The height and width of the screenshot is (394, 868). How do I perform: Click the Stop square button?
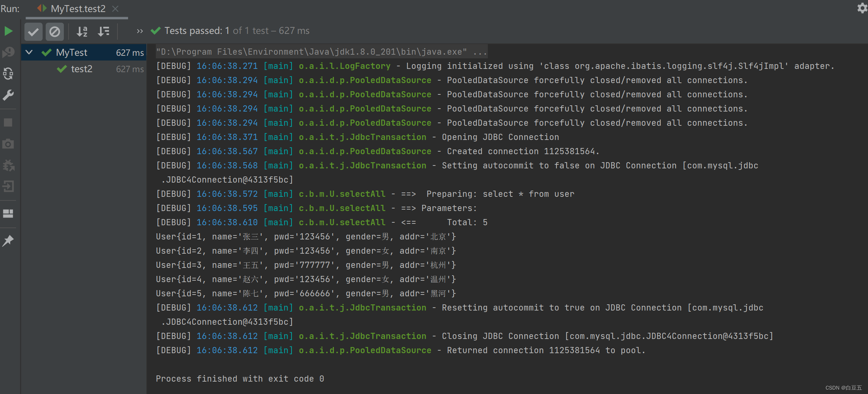coord(8,122)
